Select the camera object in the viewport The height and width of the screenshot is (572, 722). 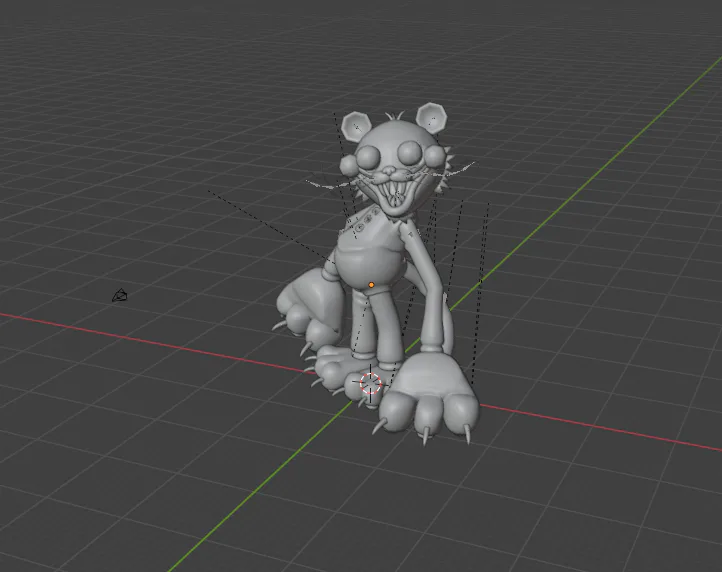120,295
